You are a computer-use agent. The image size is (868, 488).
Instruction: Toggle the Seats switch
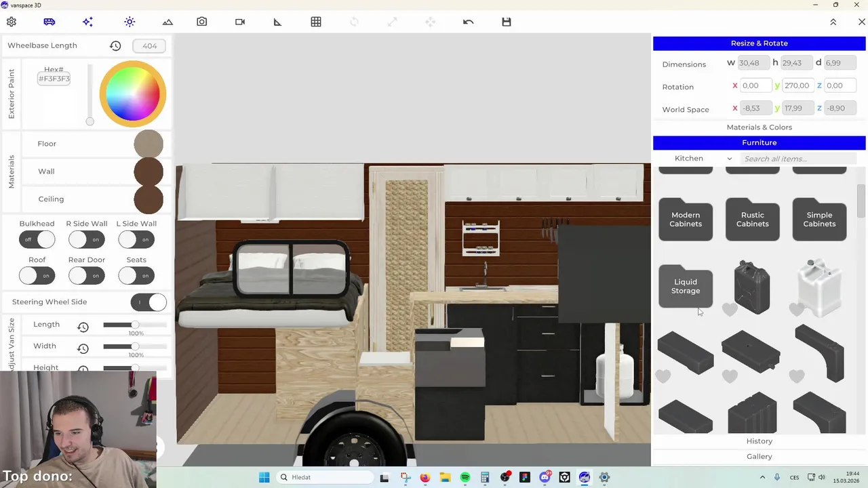(136, 276)
